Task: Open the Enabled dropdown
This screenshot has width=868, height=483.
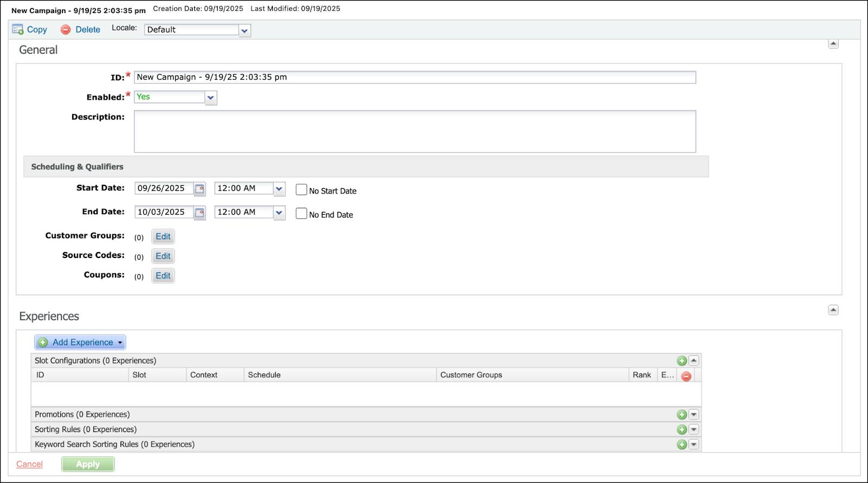Action: click(x=211, y=98)
